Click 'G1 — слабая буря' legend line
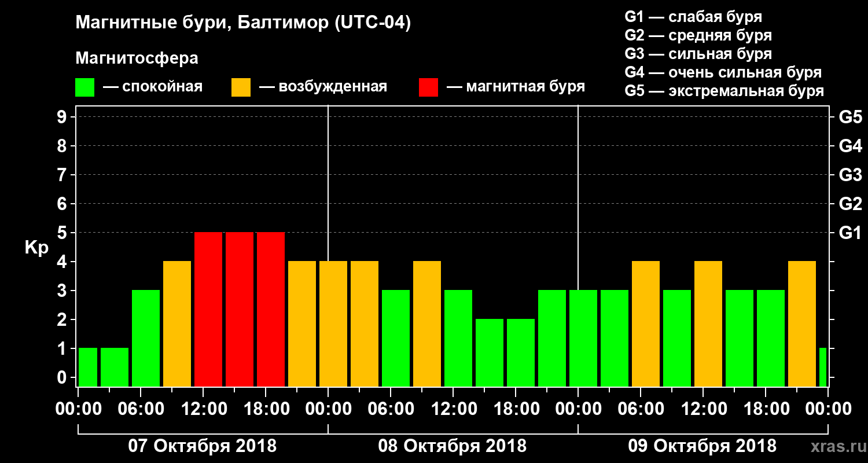Viewport: 868px width, 463px height. pyautogui.click(x=693, y=16)
